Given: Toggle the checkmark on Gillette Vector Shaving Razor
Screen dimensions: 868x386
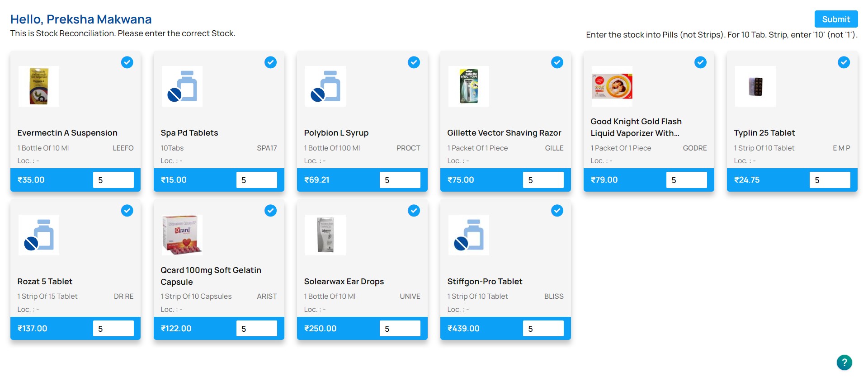Looking at the screenshot, I should click(557, 62).
